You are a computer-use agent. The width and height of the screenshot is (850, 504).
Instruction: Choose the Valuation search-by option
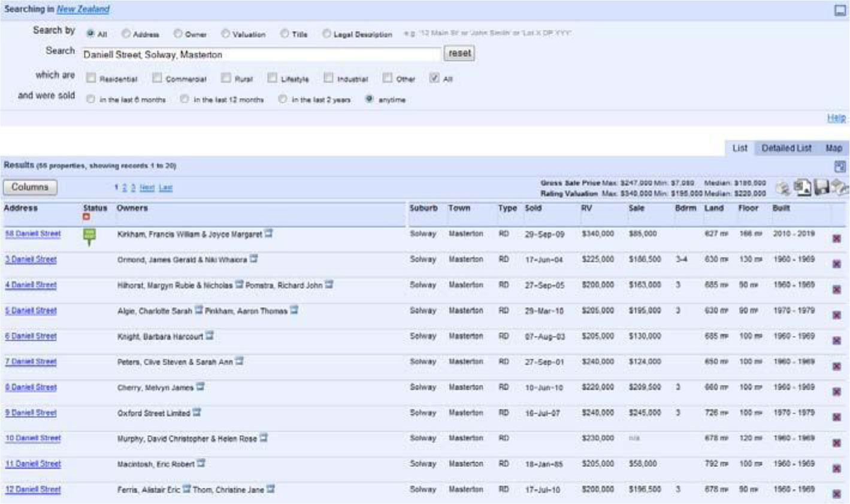tap(225, 34)
